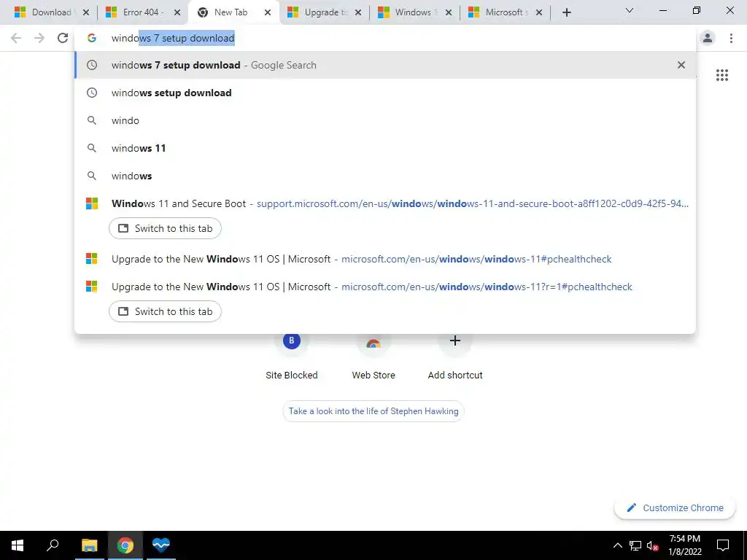Pick the 'windo' search suggestion
Image resolution: width=747 pixels, height=560 pixels.
[385, 120]
